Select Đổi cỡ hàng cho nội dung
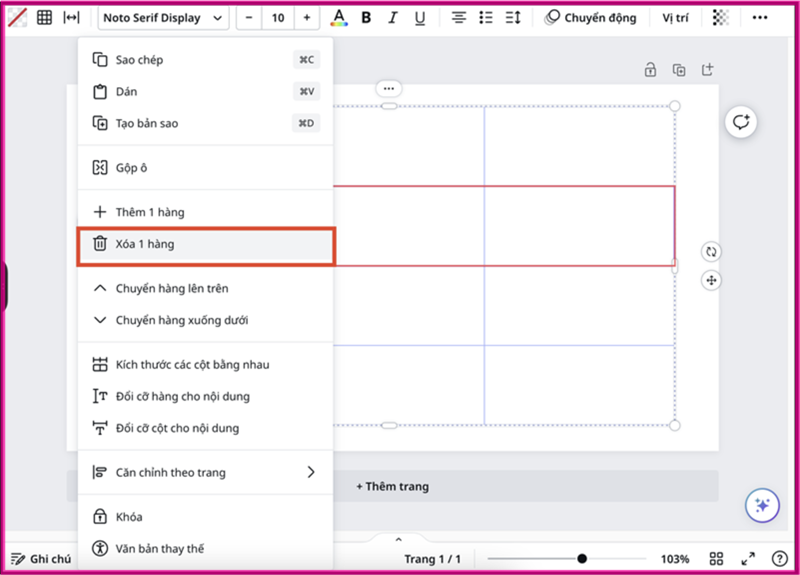The width and height of the screenshot is (800, 575). click(x=206, y=396)
